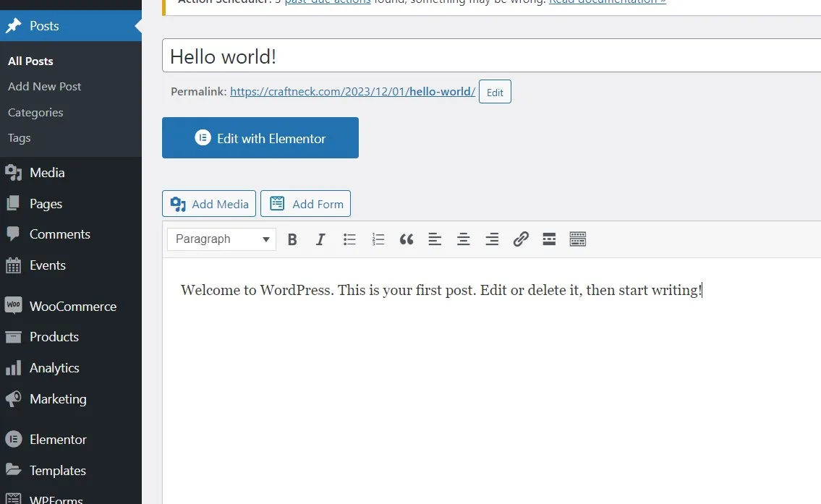Click the WooCommerce Woo icon
821x504 pixels.
click(x=14, y=305)
